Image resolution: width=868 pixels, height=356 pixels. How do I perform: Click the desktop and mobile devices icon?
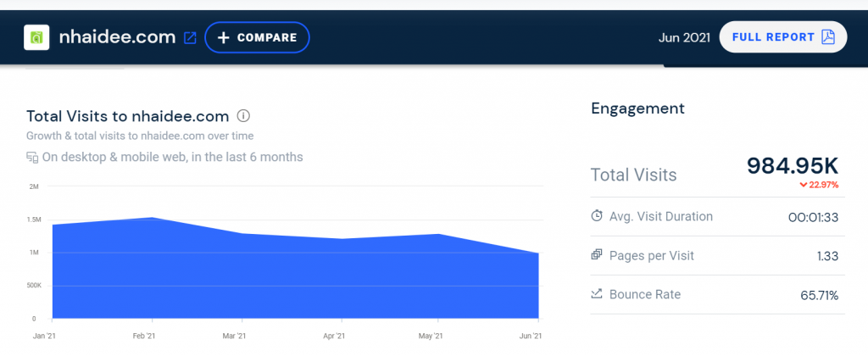tap(32, 158)
